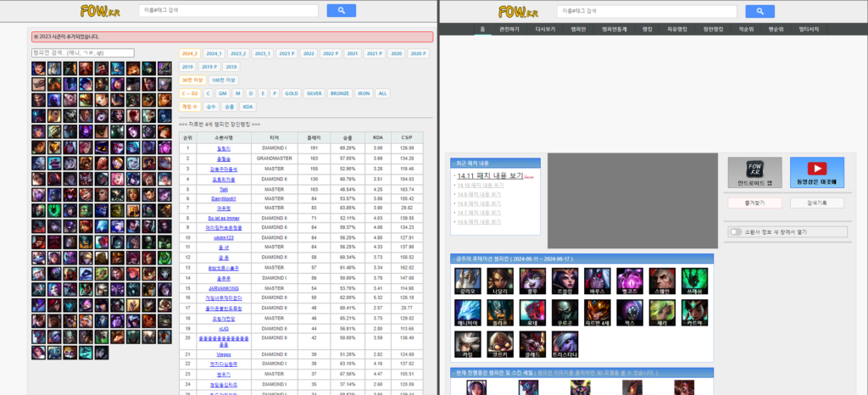Select the 요네 champion icon
The width and height of the screenshot is (868, 395).
pos(532,313)
